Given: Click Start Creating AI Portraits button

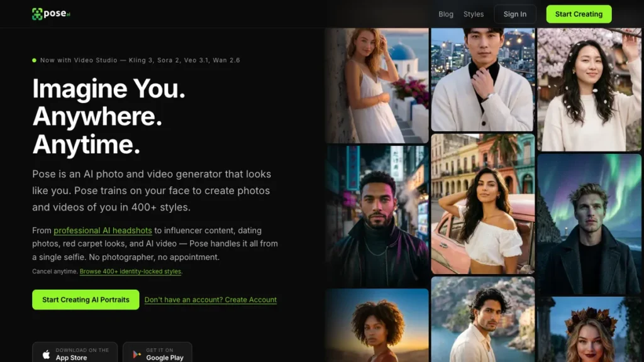Looking at the screenshot, I should coord(86,300).
